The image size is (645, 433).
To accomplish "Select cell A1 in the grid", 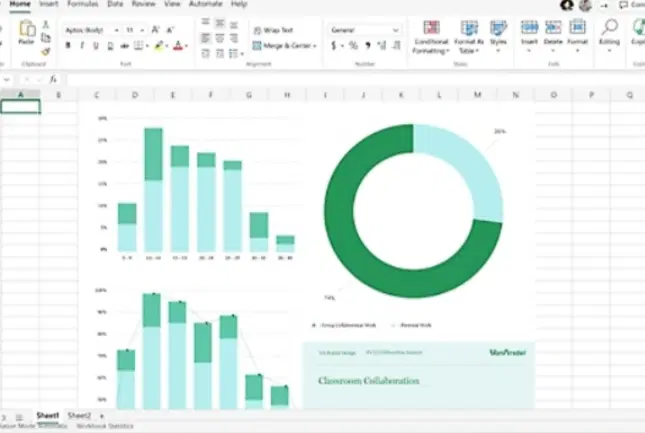I will [20, 107].
